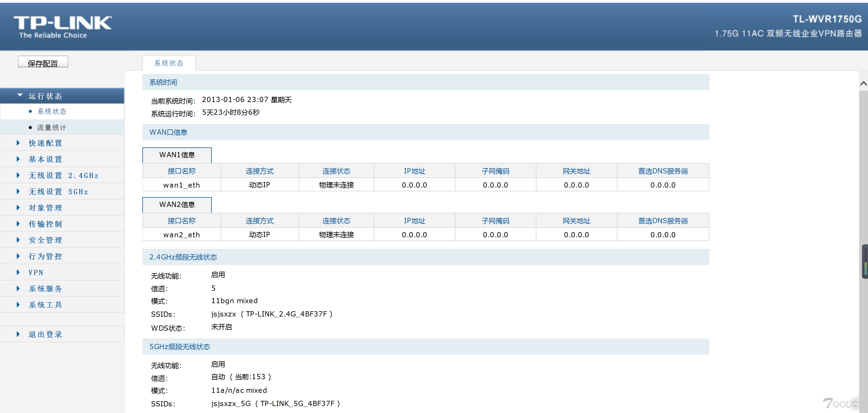Click the WAN口信息 section header

(426, 132)
